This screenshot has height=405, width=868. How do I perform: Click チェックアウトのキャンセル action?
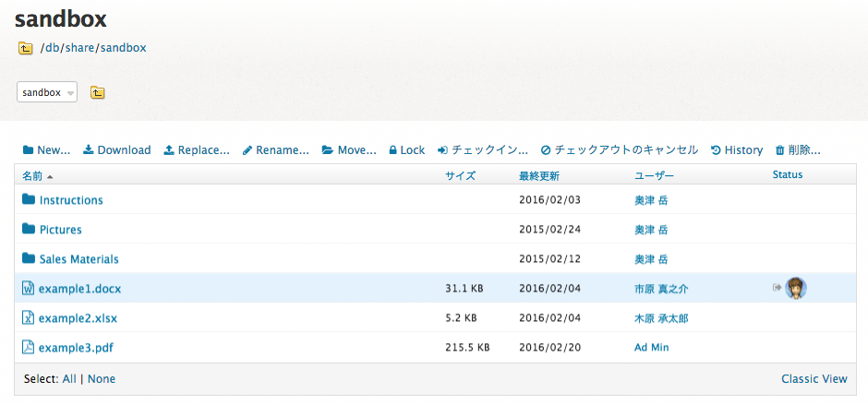pos(620,150)
